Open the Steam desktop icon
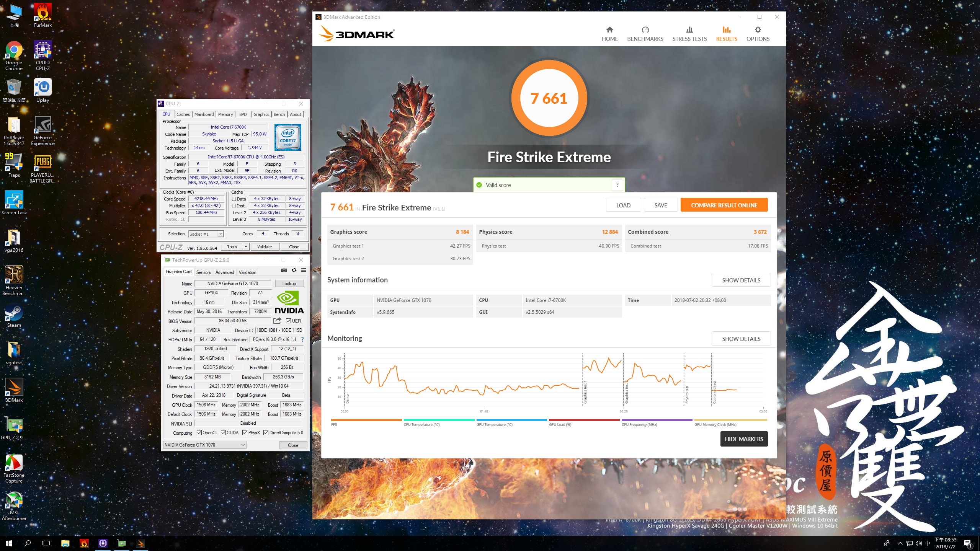 click(x=14, y=316)
